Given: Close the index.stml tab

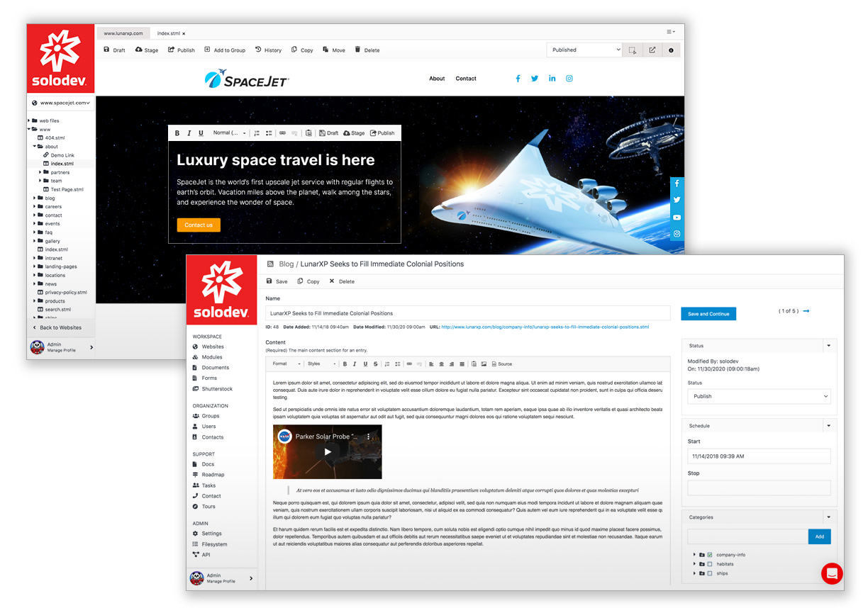Looking at the screenshot, I should pos(184,33).
